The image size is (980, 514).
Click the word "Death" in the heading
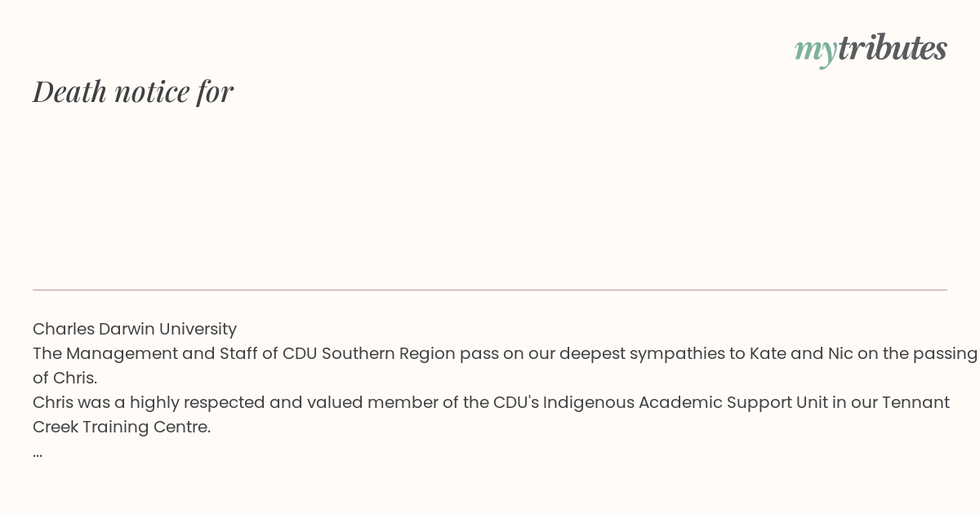coord(70,91)
